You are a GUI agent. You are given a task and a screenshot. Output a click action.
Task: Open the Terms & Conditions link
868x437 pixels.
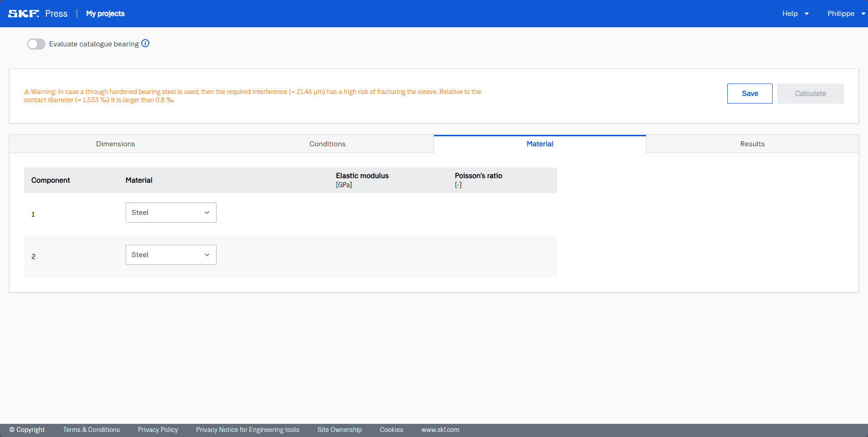tap(91, 430)
